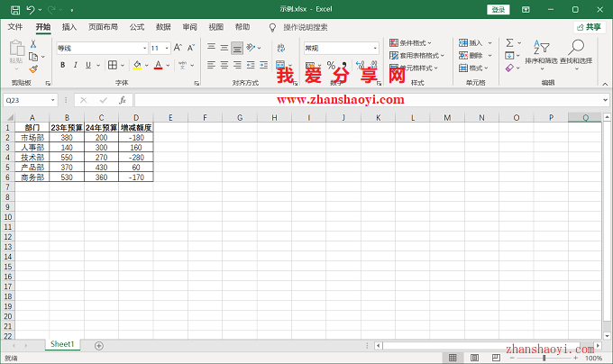
Task: Click the Save icon in title bar
Action: tap(14, 10)
